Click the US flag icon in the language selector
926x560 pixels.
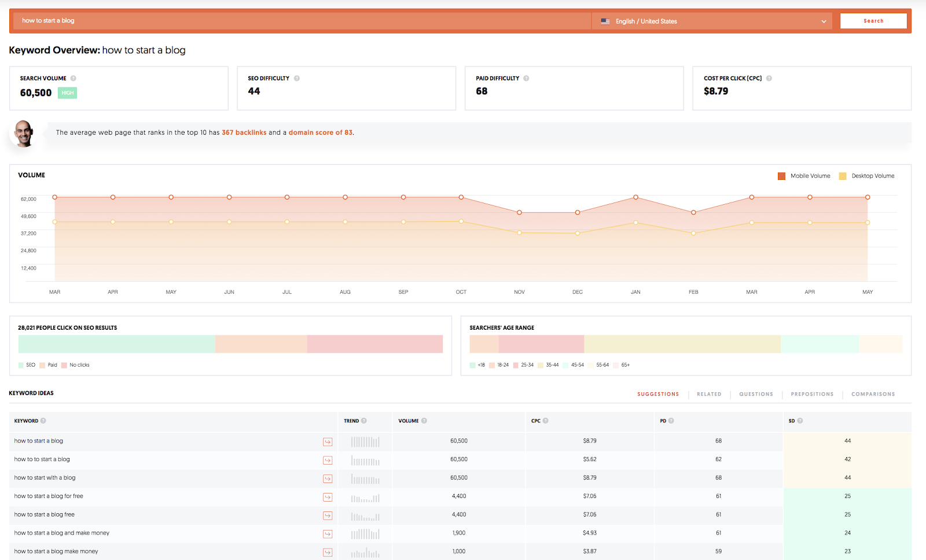605,21
